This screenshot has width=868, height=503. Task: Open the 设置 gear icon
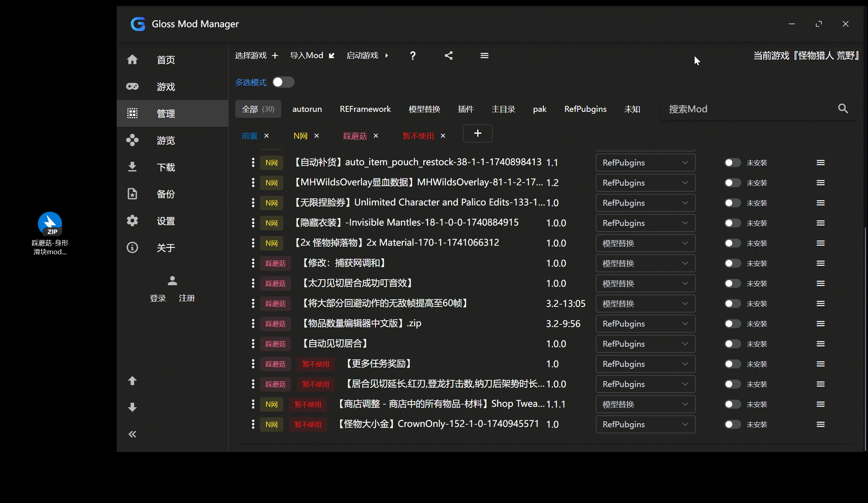pos(132,221)
